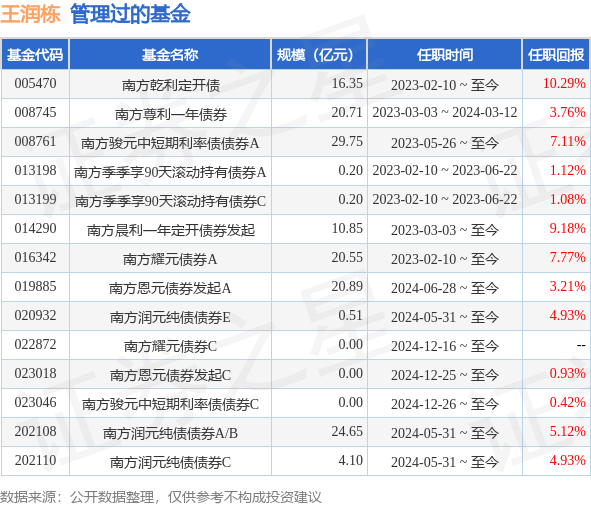
Task: Select fund code 016342
Action: tap(35, 258)
